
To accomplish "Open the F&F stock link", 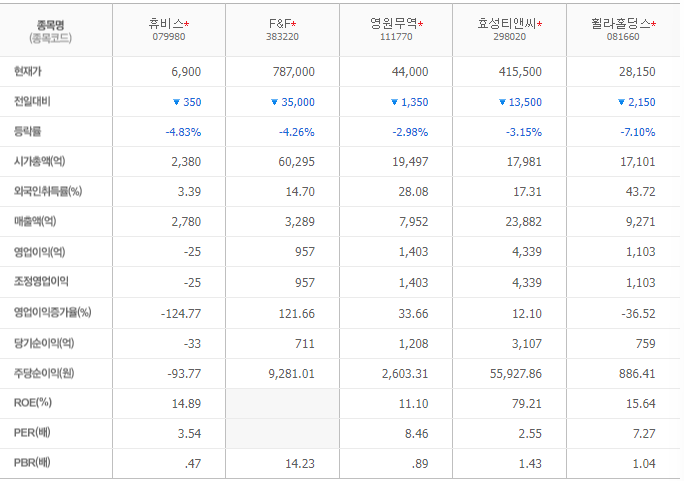I will coord(280,24).
